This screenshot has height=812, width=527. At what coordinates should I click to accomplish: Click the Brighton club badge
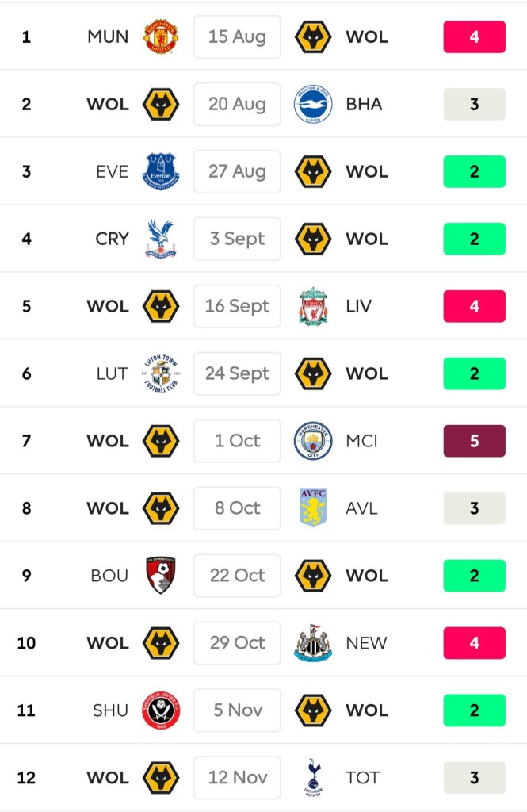313,105
